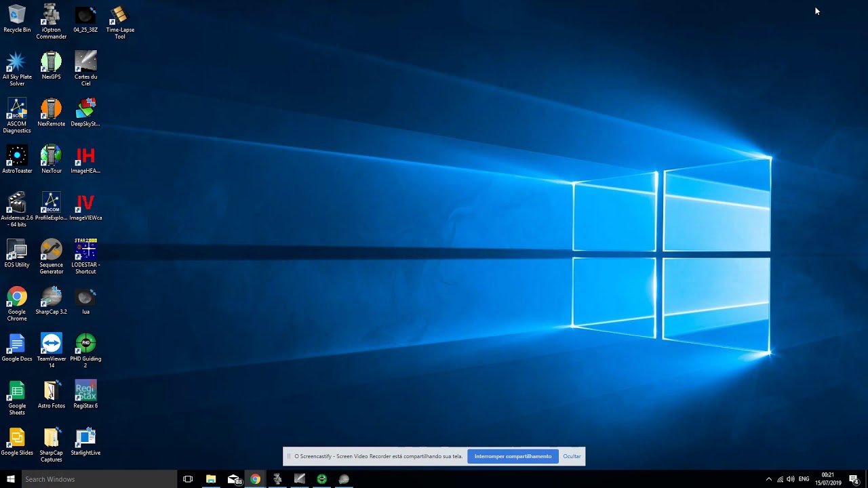This screenshot has height=488, width=868.
Task: Select the lua desktop file
Action: tap(85, 300)
